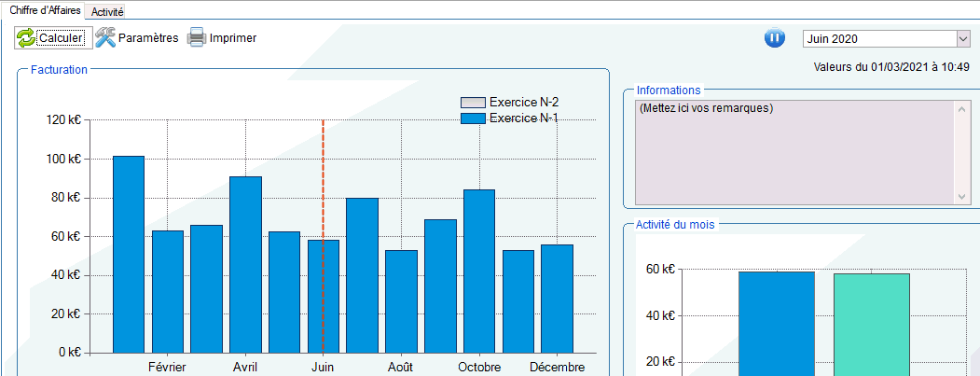980x376 pixels.
Task: Click the Valeurs du 01/03/2021 timestamp
Action: pos(891,67)
